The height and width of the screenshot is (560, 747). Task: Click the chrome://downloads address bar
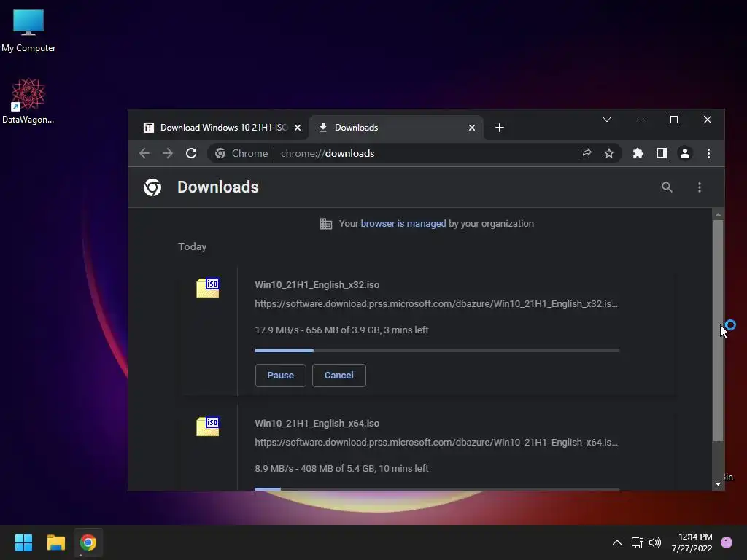[x=414, y=153]
